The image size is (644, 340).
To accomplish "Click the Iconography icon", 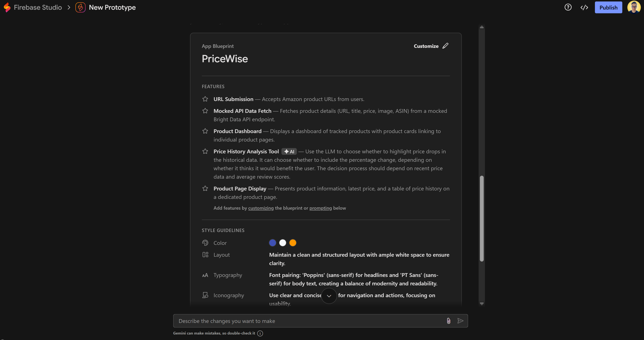I will pos(205,295).
